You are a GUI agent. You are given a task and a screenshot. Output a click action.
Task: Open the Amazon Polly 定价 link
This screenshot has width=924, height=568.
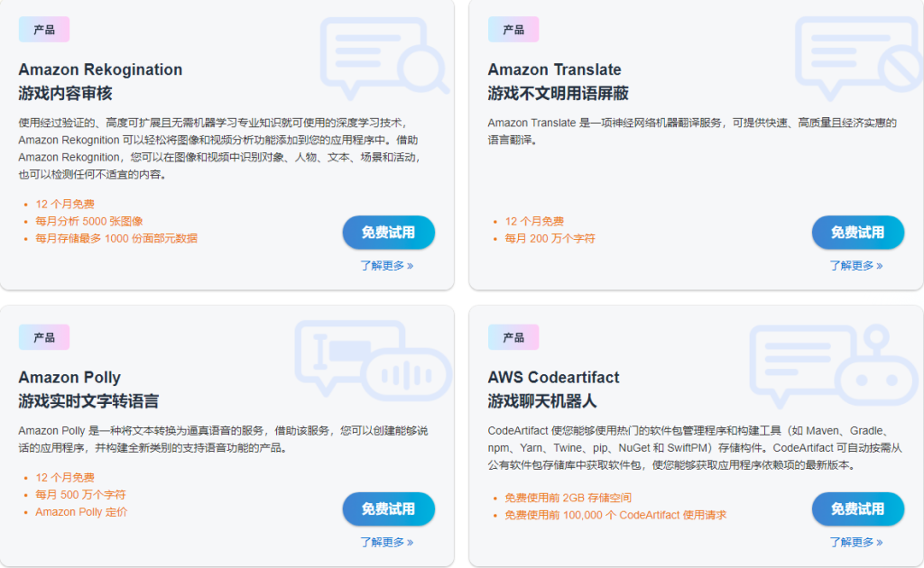coord(81,511)
